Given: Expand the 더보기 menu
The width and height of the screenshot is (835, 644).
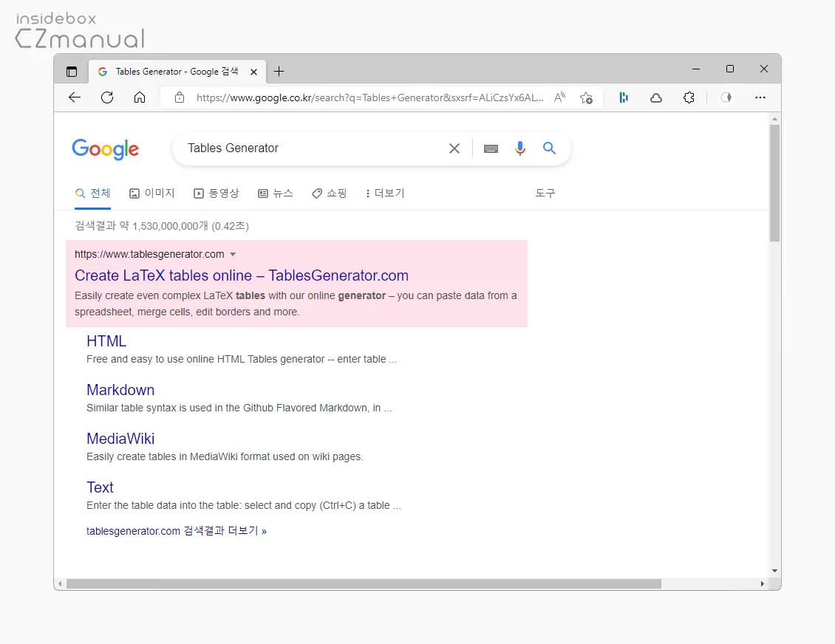Looking at the screenshot, I should pos(385,193).
